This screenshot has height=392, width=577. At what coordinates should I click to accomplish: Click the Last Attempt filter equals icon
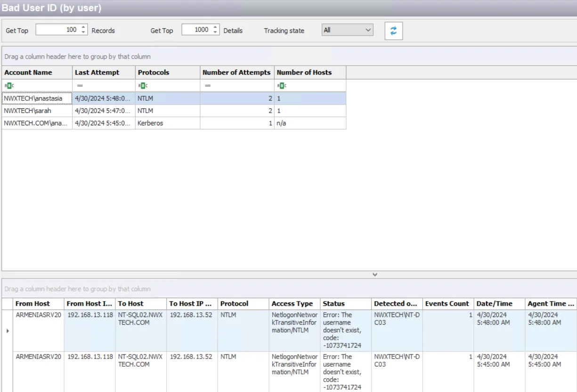80,86
